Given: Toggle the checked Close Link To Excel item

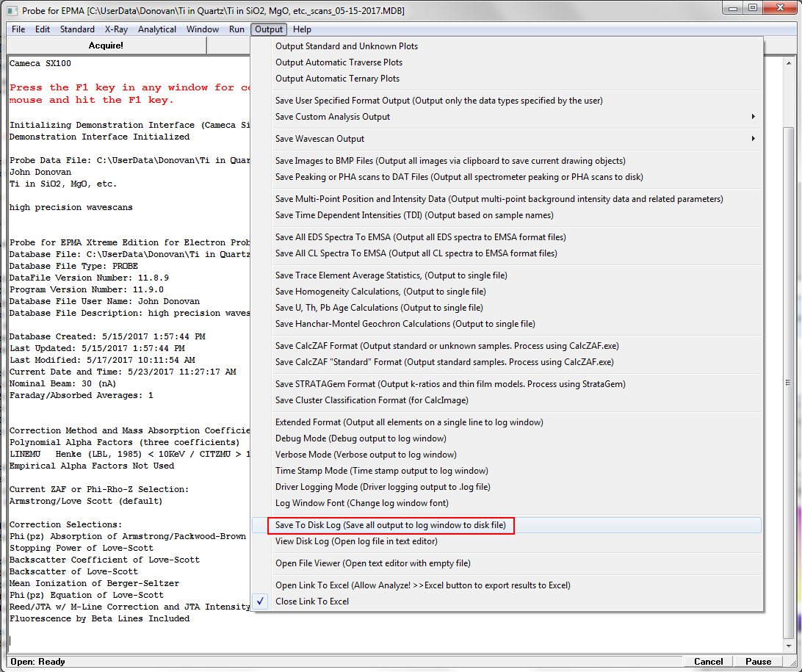Looking at the screenshot, I should point(312,601).
